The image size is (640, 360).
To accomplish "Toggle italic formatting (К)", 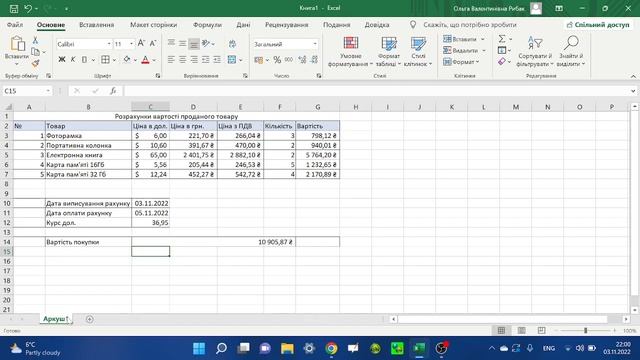I will pyautogui.click(x=73, y=60).
